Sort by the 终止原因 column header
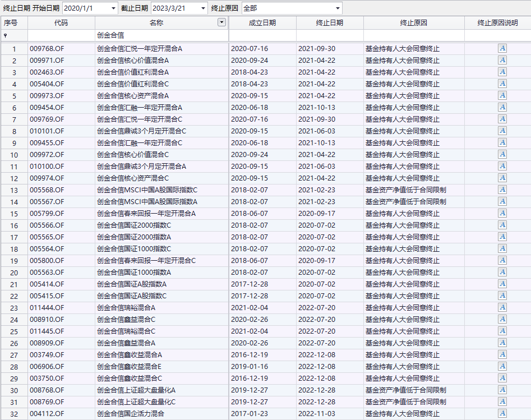Screen dimensions: 531x420 tap(413, 22)
